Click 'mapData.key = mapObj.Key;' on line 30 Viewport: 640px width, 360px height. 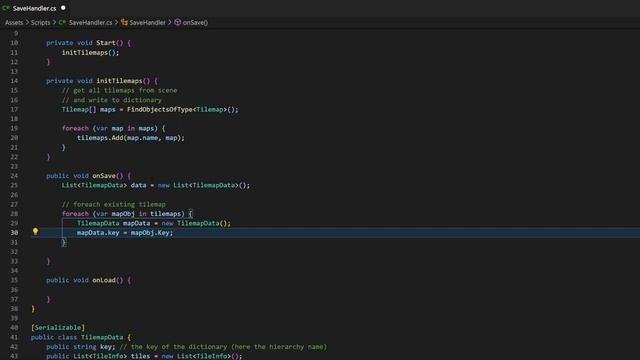[x=125, y=233]
